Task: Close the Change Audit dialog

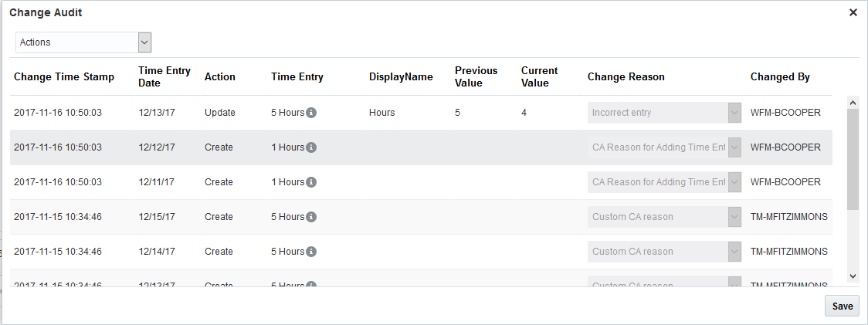Action: [853, 12]
